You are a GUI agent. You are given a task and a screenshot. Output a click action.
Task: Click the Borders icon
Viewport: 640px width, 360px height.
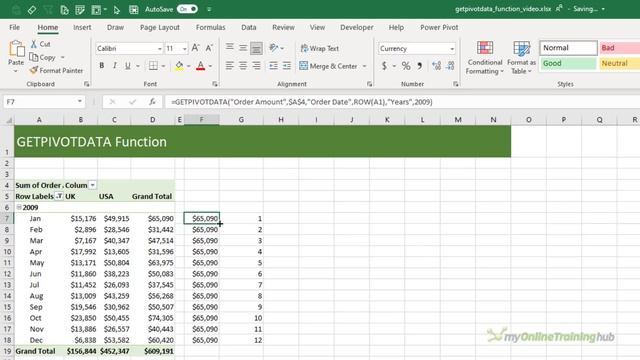[x=153, y=66]
